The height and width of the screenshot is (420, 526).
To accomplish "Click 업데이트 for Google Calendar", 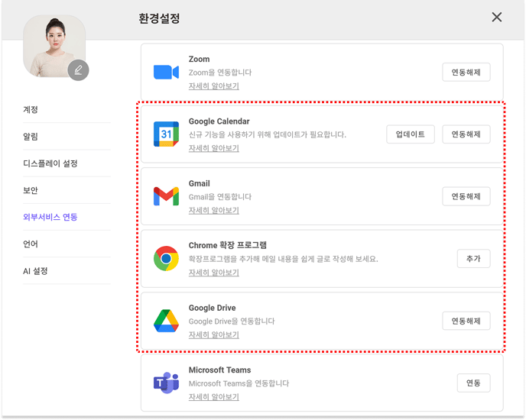I will 411,134.
